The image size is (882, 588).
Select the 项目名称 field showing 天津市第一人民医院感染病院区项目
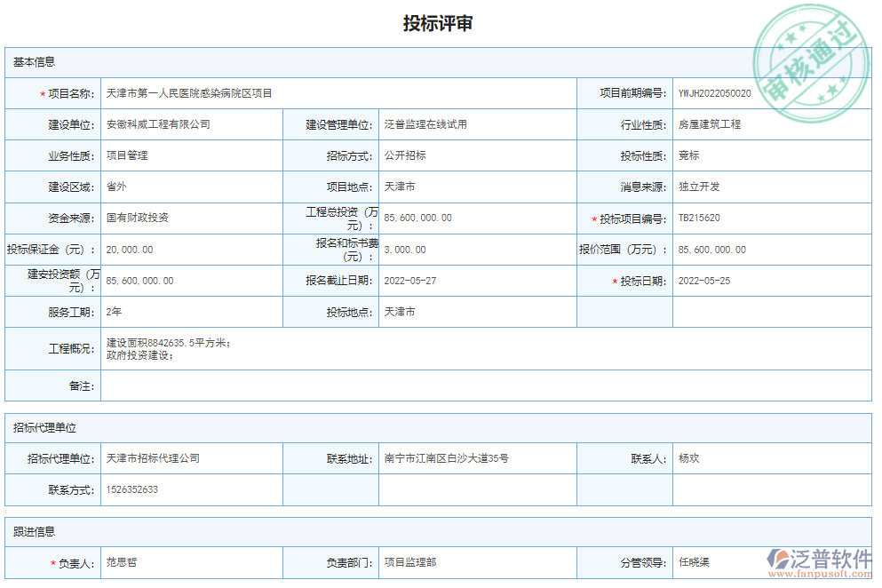(187, 92)
